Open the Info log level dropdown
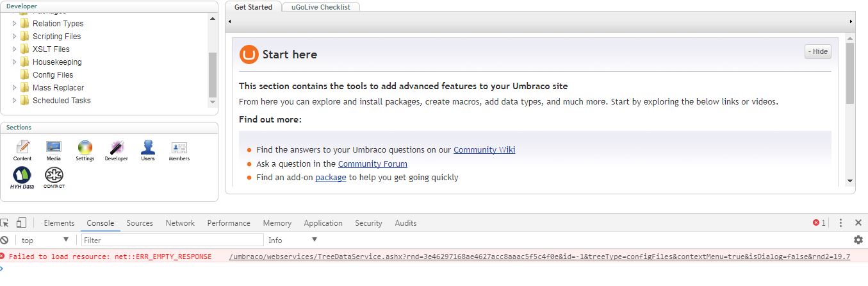The height and width of the screenshot is (286, 868). pos(293,240)
